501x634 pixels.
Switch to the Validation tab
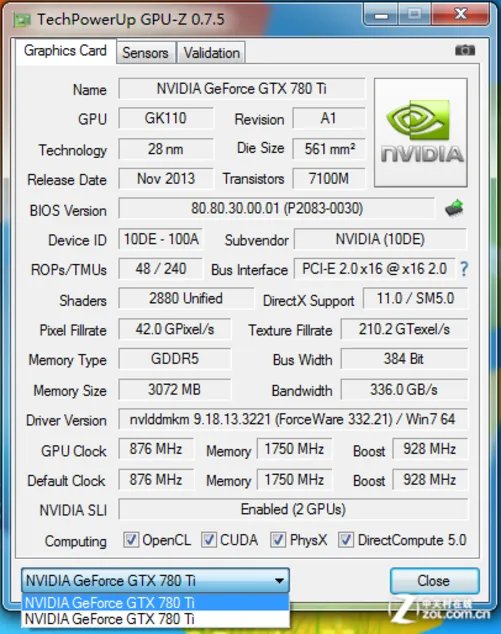click(211, 53)
